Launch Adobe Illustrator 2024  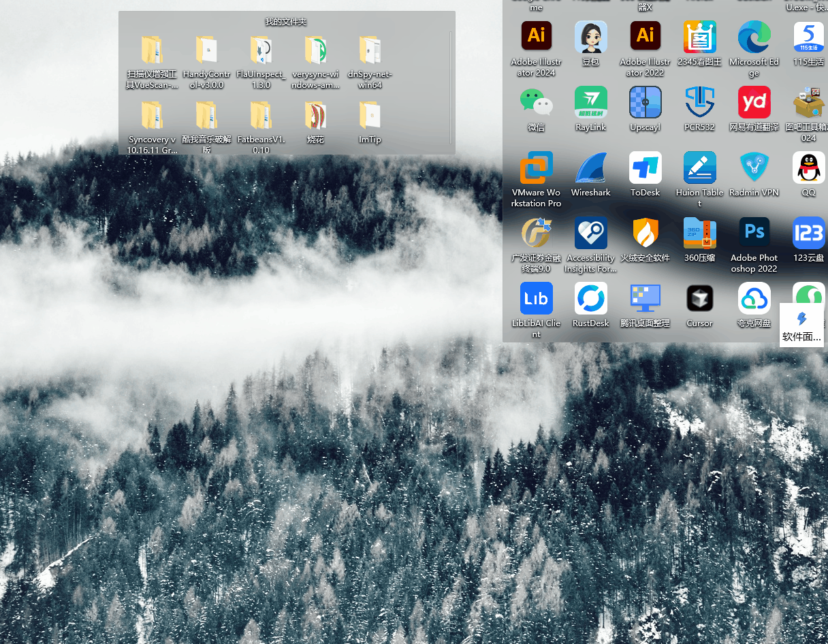[537, 49]
